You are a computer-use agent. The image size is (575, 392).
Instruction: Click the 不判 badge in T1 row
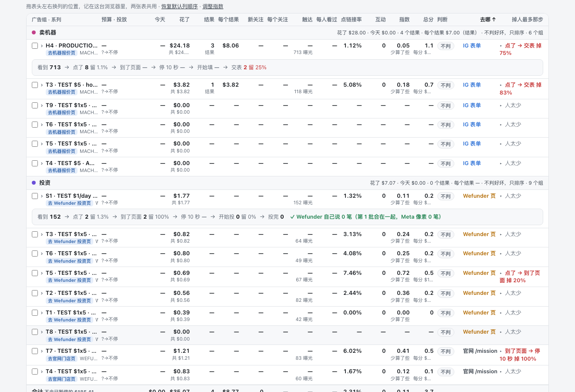click(x=446, y=313)
